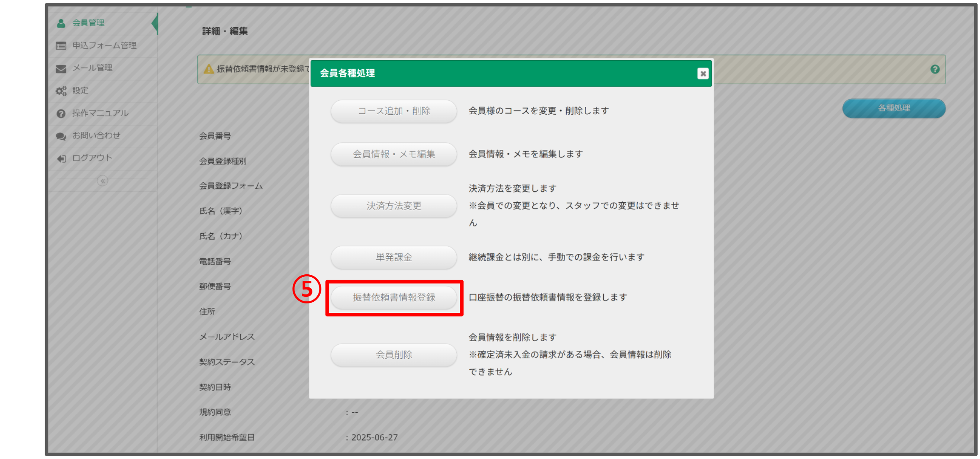Image resolution: width=980 pixels, height=459 pixels.
Task: Click the highlighted 振替依頼書情報登録 button
Action: (x=394, y=298)
